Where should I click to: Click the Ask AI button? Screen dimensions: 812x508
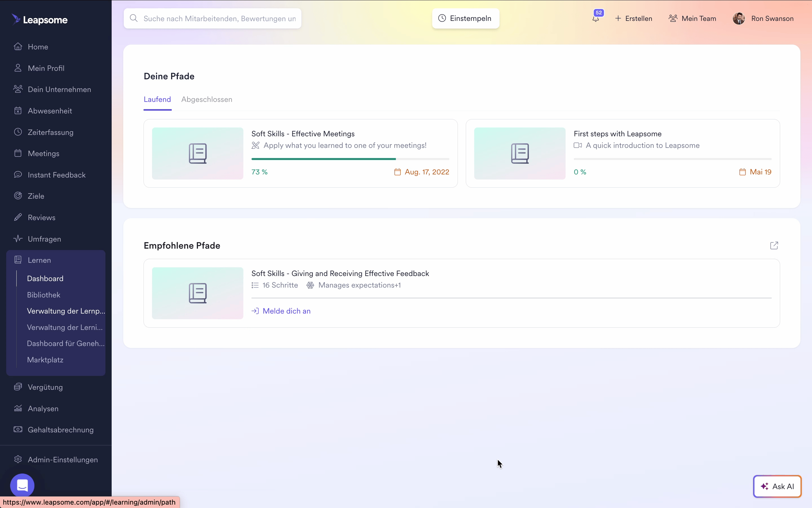(x=777, y=486)
